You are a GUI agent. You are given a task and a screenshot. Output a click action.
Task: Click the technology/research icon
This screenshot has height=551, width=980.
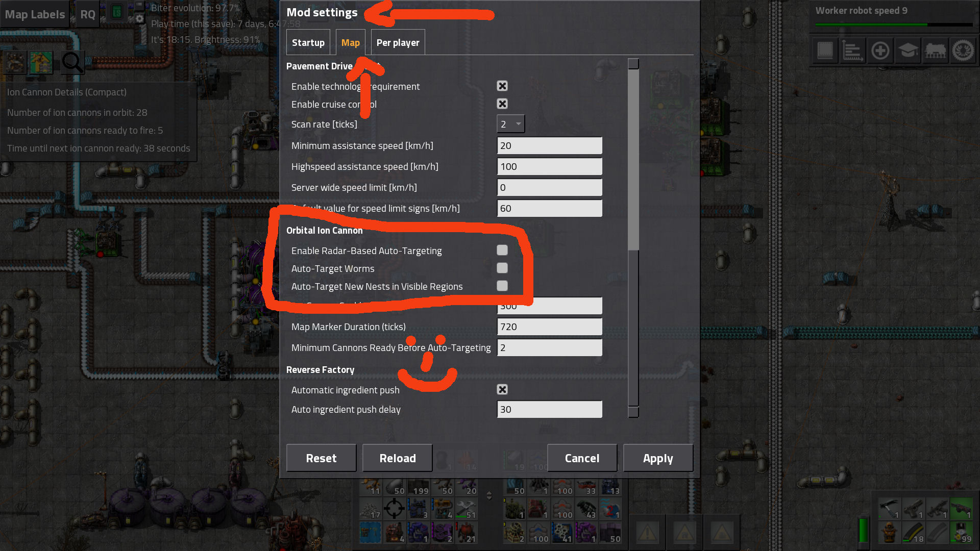click(x=908, y=50)
